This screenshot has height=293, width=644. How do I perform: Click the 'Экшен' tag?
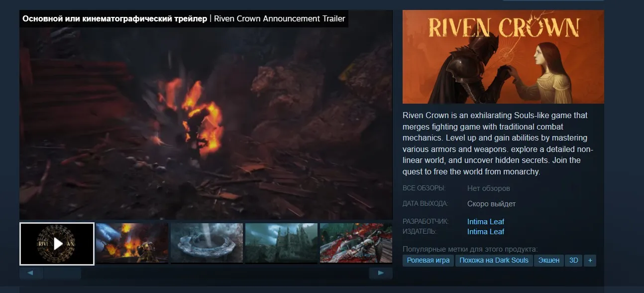click(549, 261)
